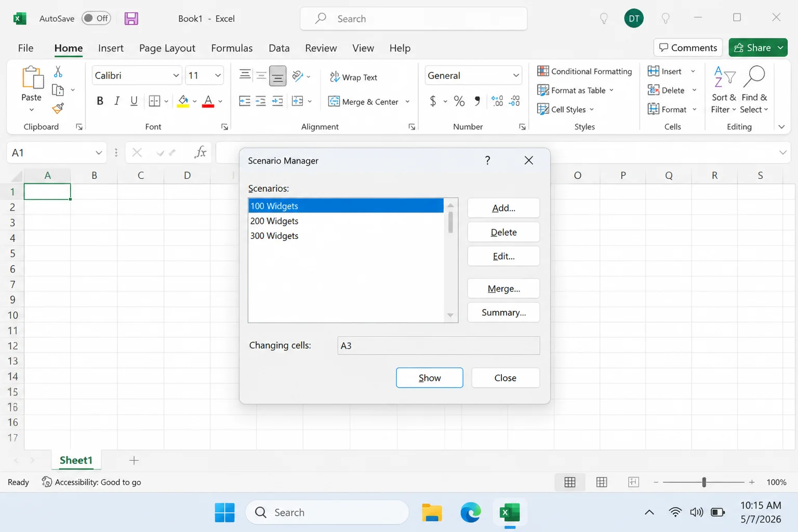This screenshot has width=798, height=532.
Task: Click the Accounting dollar format icon
Action: coord(433,101)
